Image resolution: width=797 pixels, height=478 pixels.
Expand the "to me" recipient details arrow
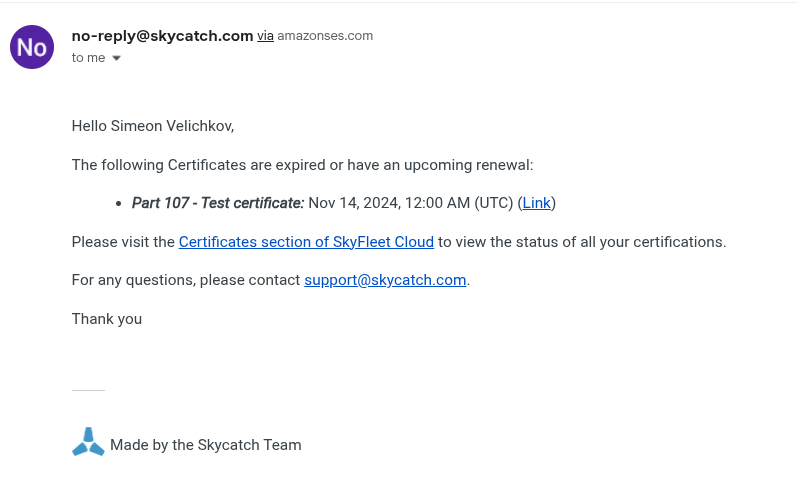coord(116,58)
